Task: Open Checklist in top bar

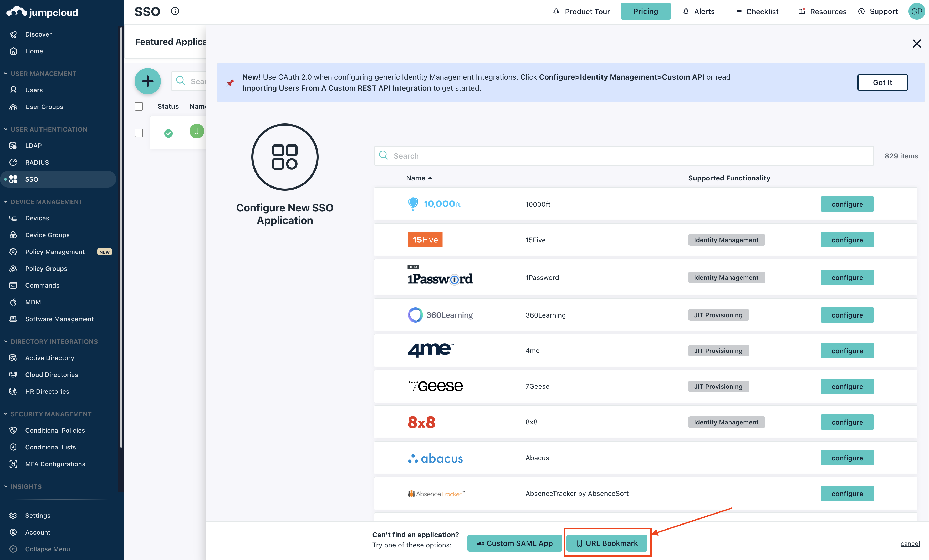Action: [756, 11]
